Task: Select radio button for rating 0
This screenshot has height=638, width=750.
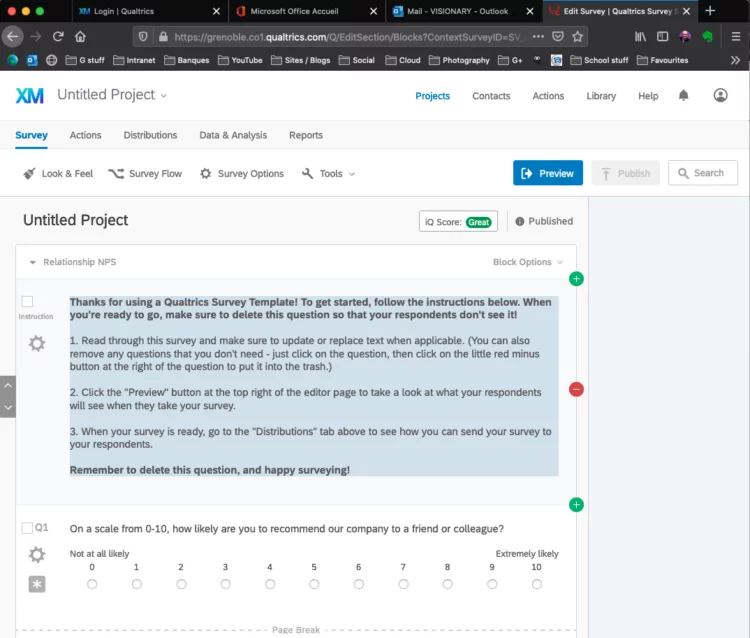Action: (92, 584)
